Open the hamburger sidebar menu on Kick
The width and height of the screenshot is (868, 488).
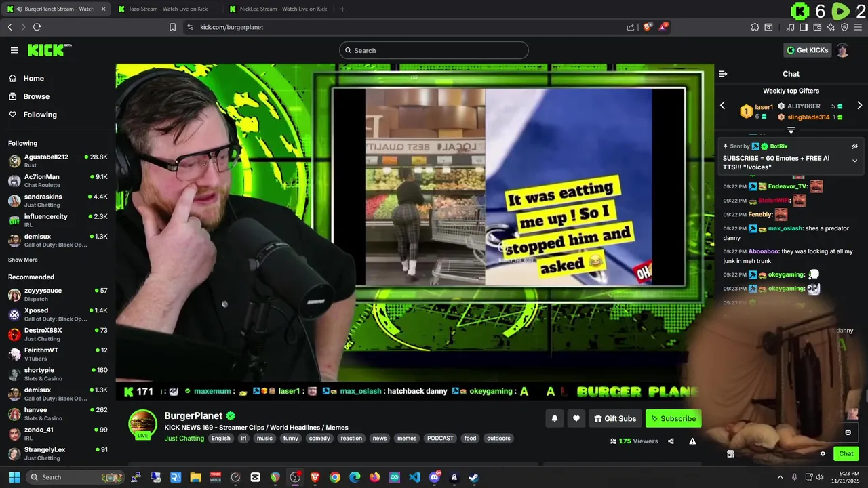tap(14, 50)
